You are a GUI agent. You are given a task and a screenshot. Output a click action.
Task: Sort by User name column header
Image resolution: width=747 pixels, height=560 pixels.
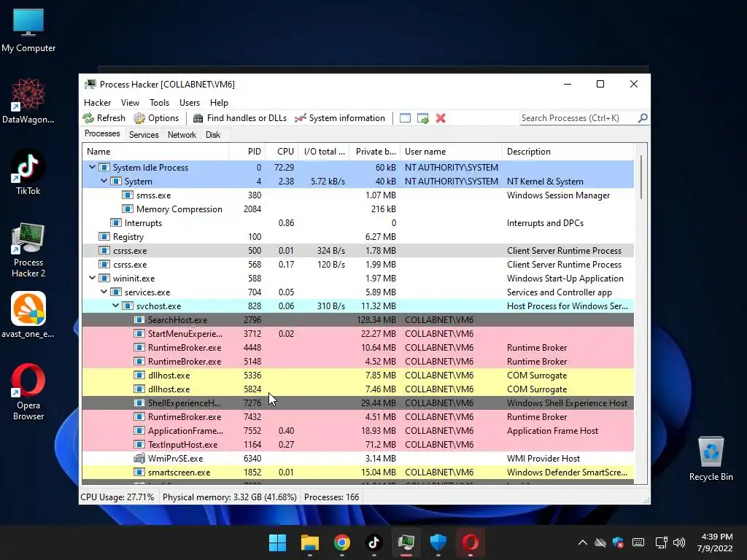pos(451,152)
